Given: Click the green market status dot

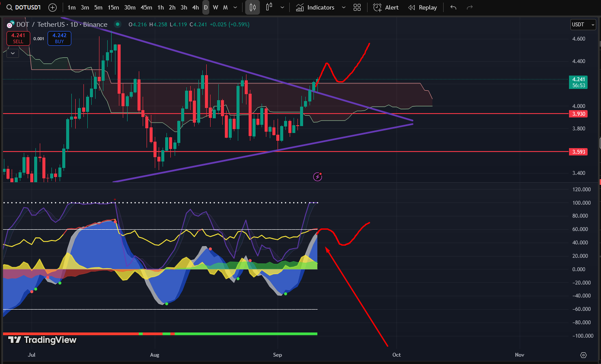Looking at the screenshot, I should pyautogui.click(x=117, y=25).
